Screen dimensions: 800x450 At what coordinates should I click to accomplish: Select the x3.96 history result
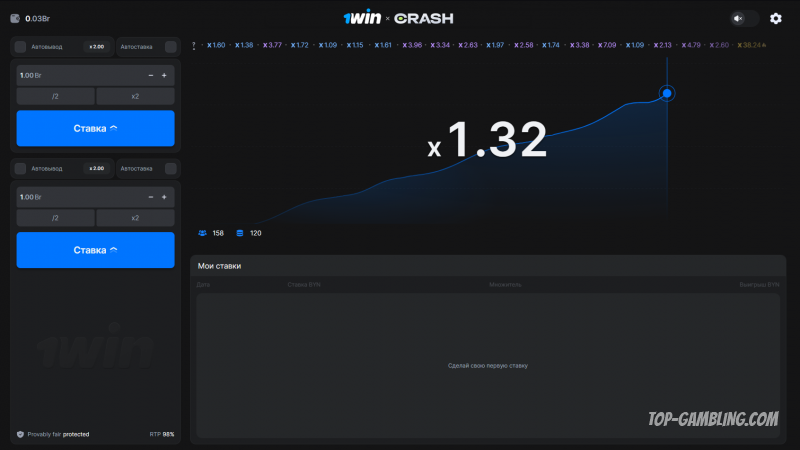[x=412, y=45]
